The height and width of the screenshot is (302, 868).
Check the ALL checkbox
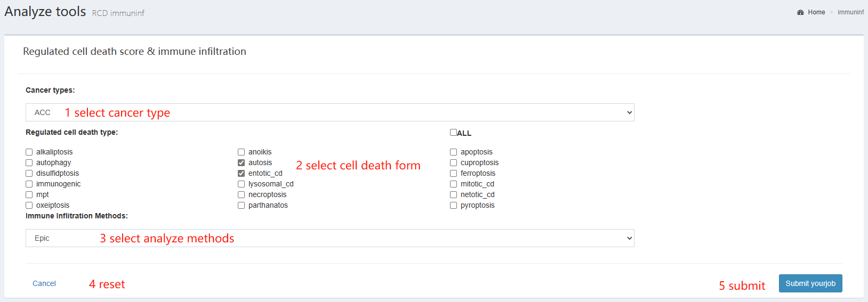click(453, 133)
